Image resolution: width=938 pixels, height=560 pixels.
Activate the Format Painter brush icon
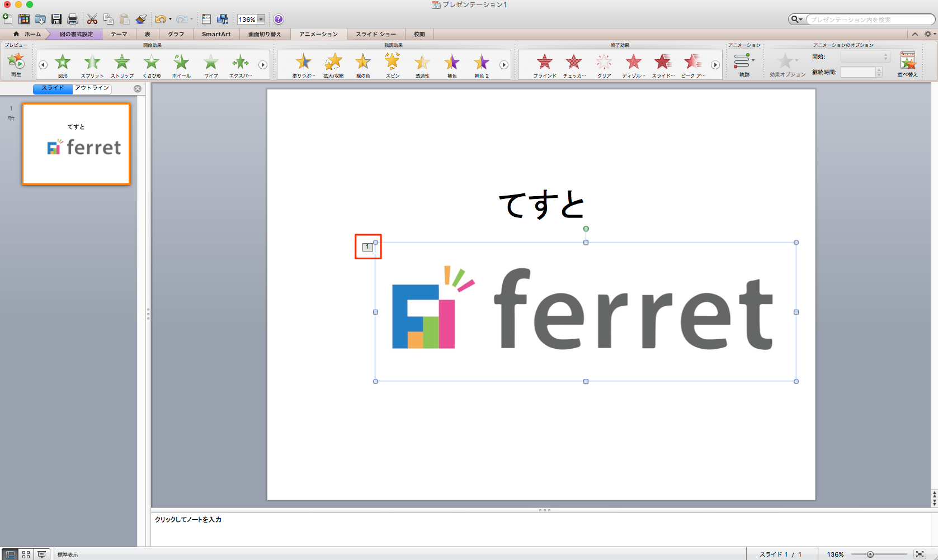click(x=141, y=19)
